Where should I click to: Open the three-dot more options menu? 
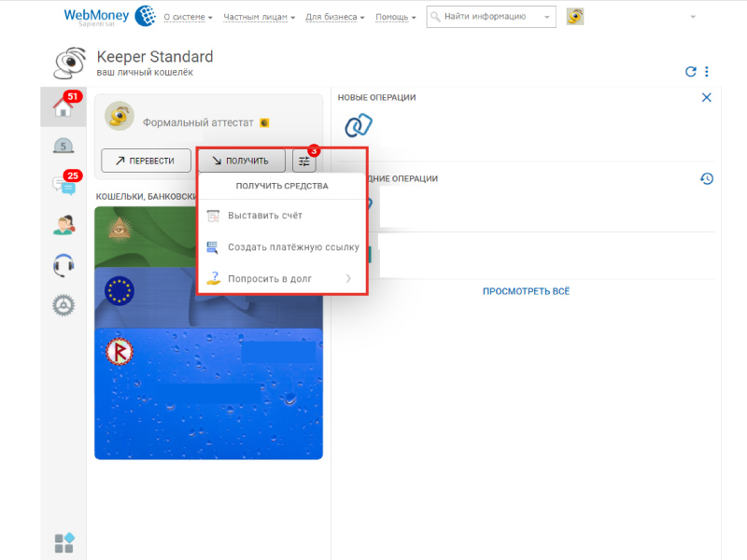(x=707, y=71)
